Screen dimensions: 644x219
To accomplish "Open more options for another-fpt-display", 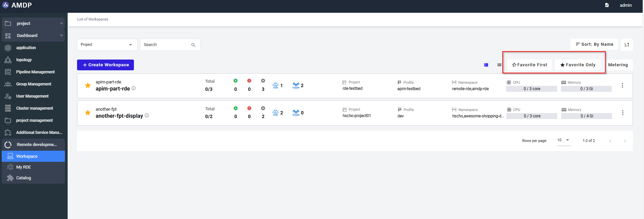I will 623,113.
